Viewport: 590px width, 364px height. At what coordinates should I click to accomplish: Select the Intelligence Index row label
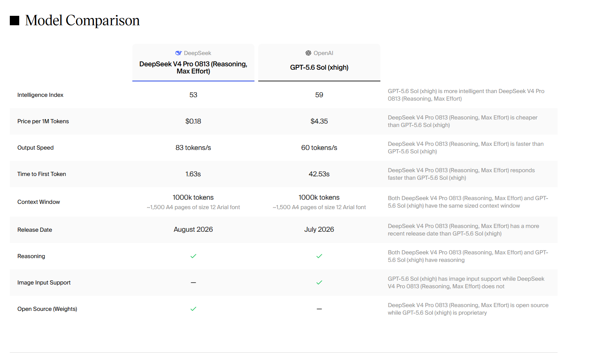click(40, 95)
